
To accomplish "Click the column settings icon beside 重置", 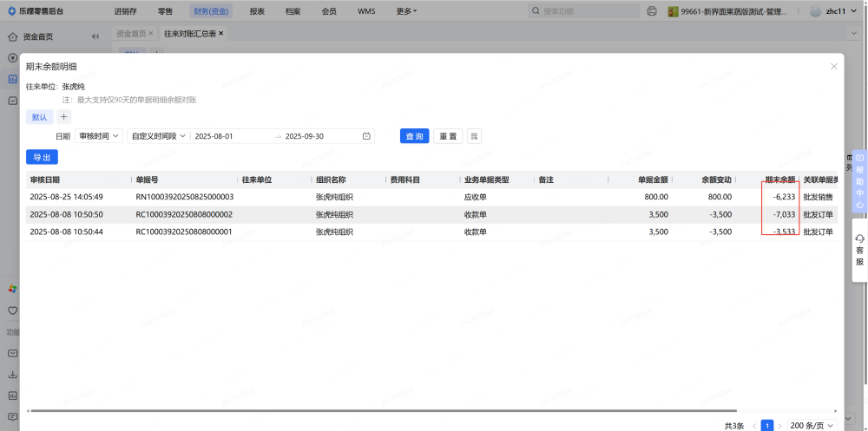I will click(474, 136).
